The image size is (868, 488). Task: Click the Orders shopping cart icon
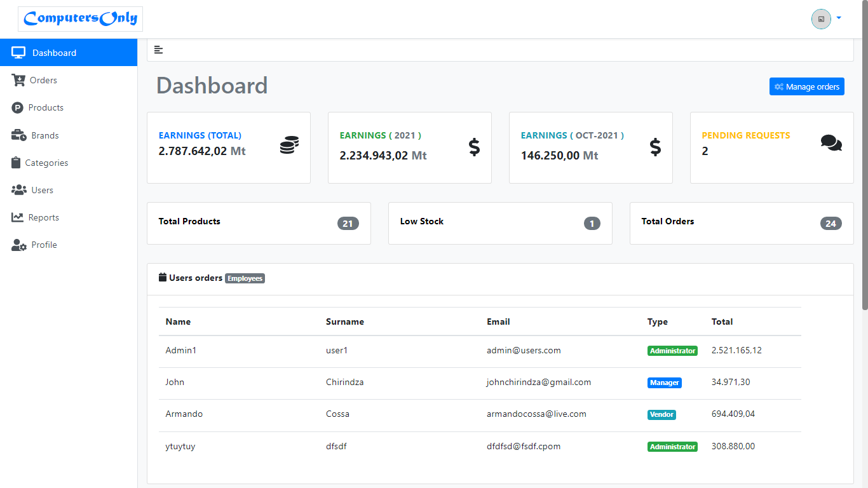18,80
